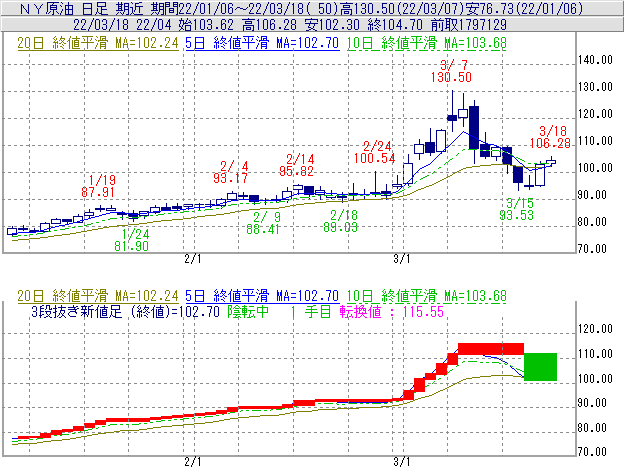Click the red plateau block in the lower chart
Screen dimensions: 624x475
(490, 348)
